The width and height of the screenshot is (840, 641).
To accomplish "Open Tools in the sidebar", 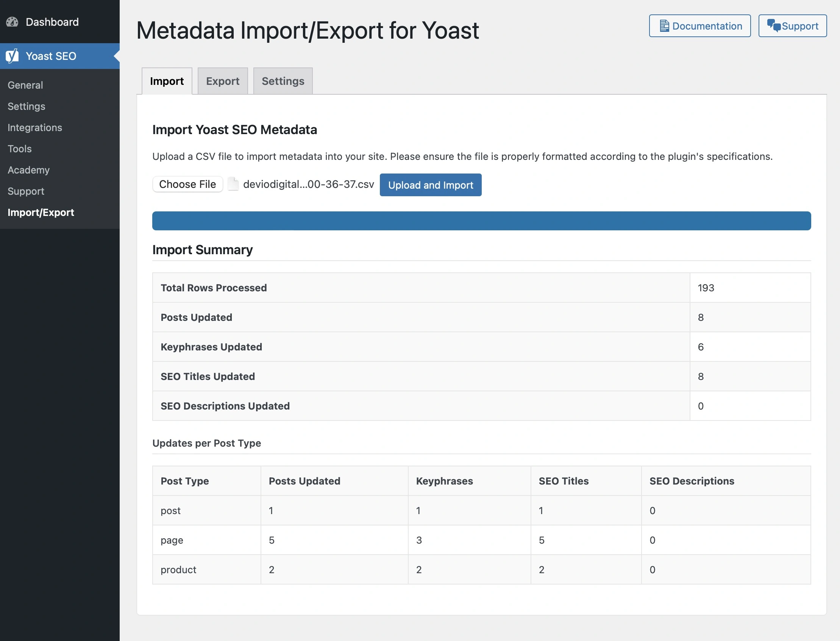I will [19, 149].
